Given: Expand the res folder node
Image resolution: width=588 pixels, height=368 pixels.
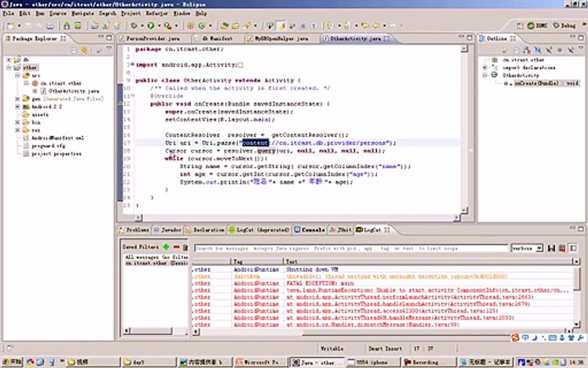Looking at the screenshot, I should pos(18,130).
